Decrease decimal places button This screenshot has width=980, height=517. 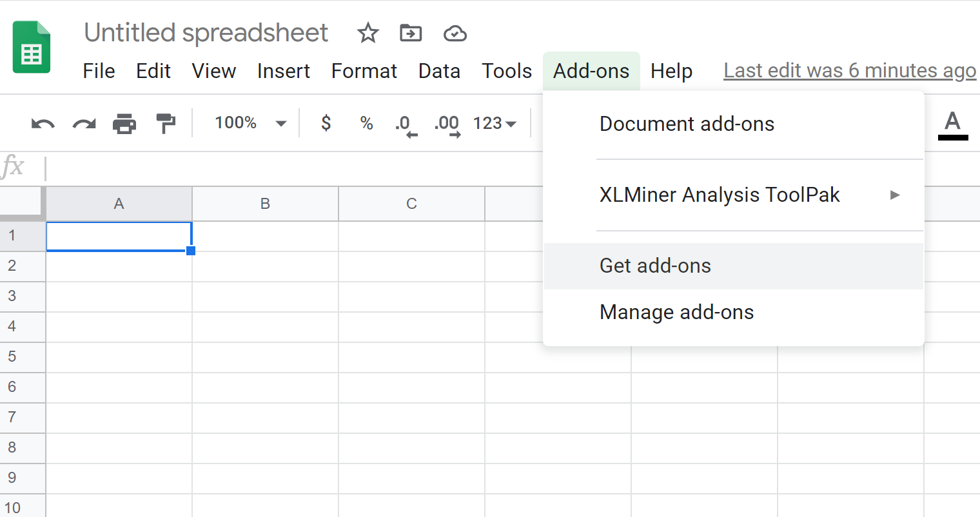pos(406,124)
